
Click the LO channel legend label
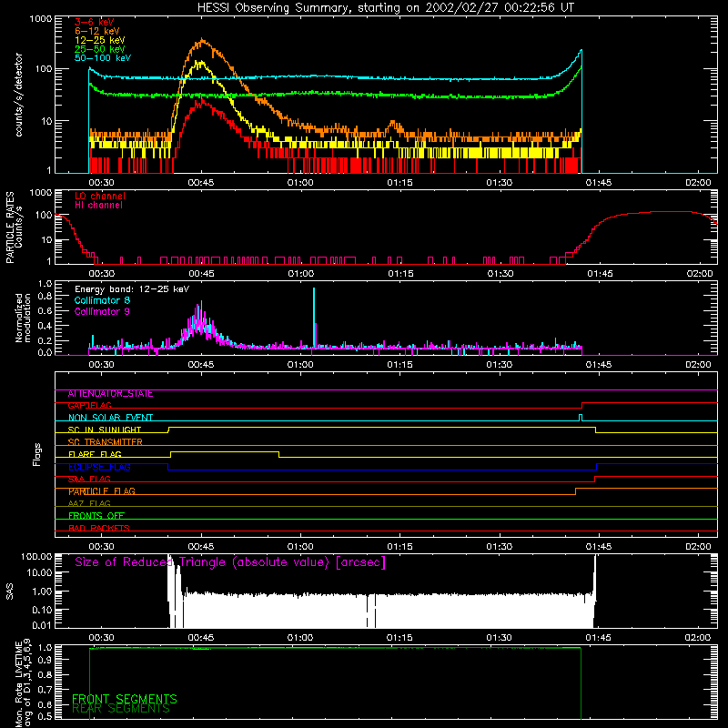(x=100, y=196)
